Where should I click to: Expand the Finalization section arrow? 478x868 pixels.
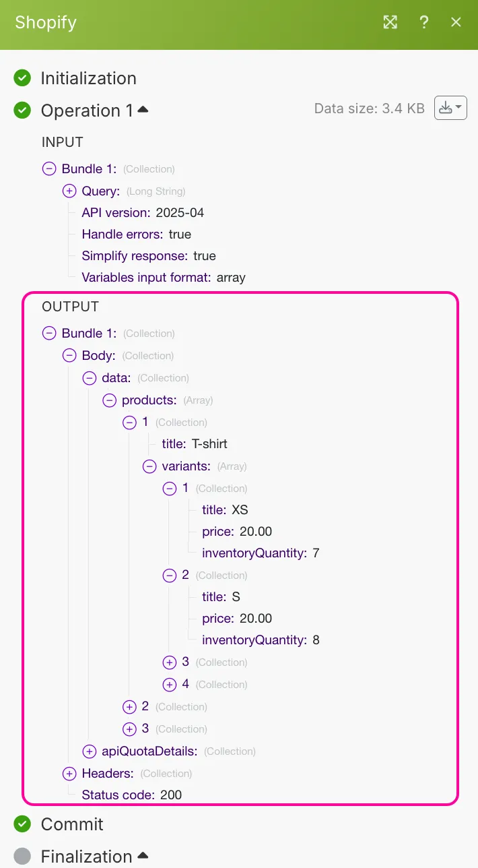coord(143,855)
